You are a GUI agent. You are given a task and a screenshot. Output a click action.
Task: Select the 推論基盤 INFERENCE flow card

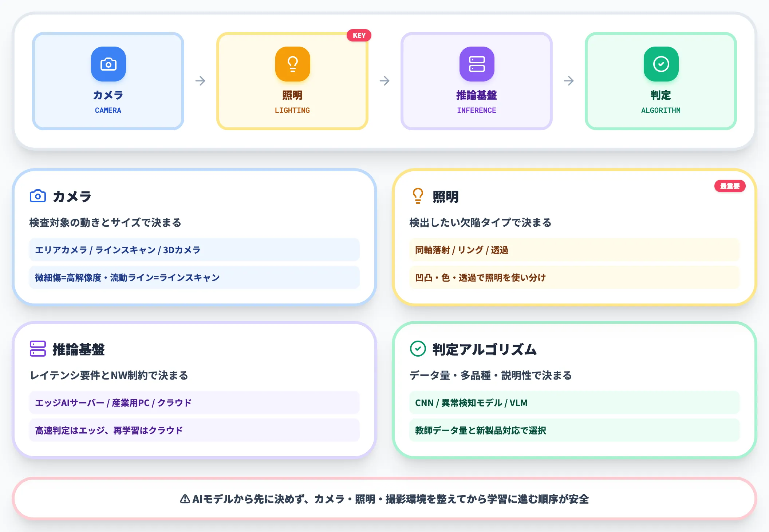coord(477,81)
